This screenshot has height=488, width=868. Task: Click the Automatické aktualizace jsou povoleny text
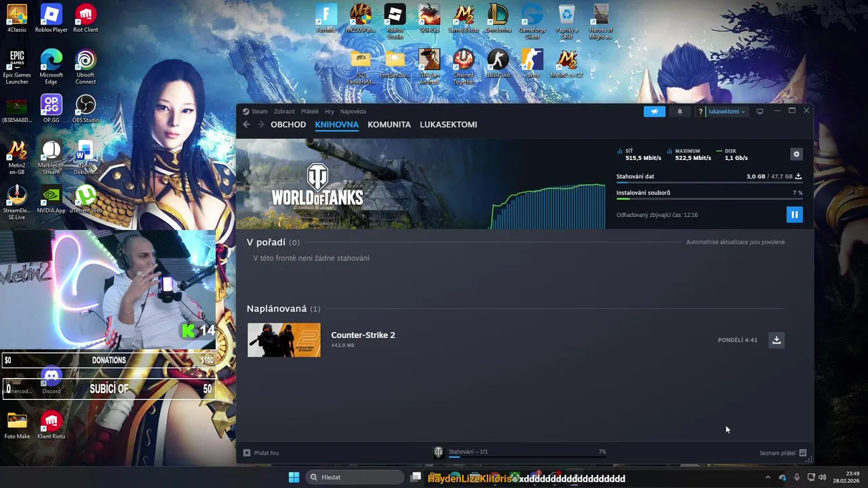[x=735, y=242]
